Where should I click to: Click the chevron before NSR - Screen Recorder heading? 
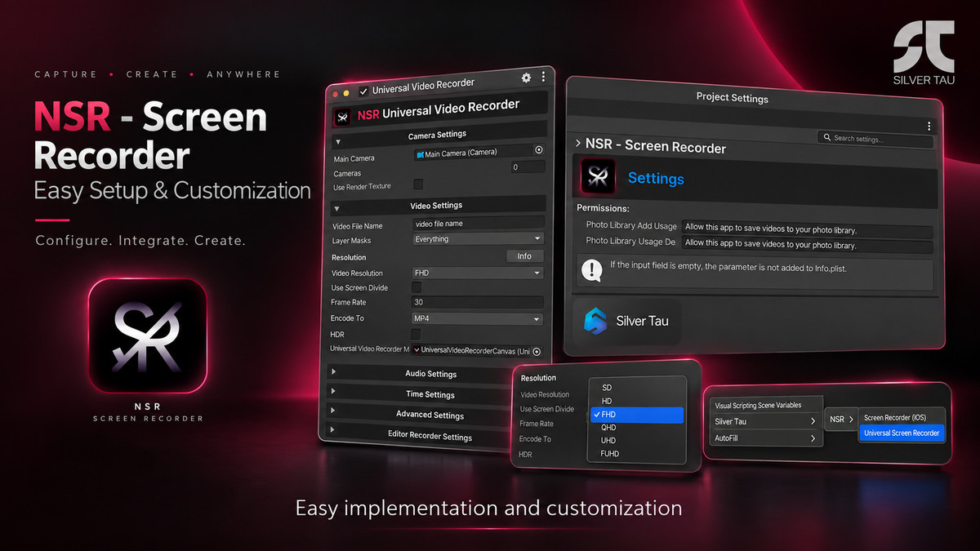click(578, 143)
